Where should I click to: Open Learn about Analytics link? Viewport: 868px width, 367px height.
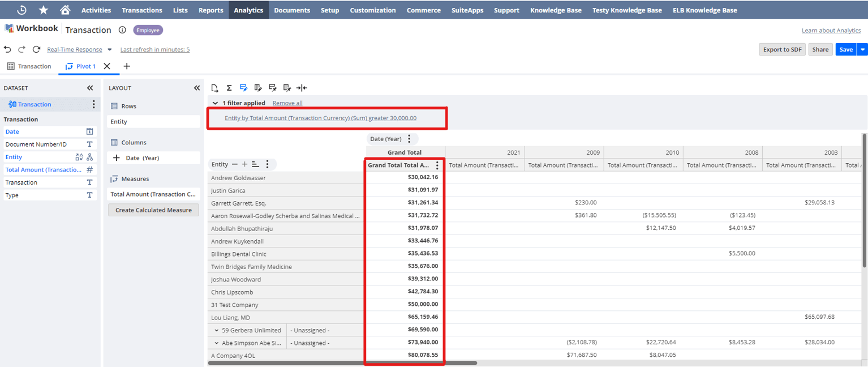[x=831, y=31]
